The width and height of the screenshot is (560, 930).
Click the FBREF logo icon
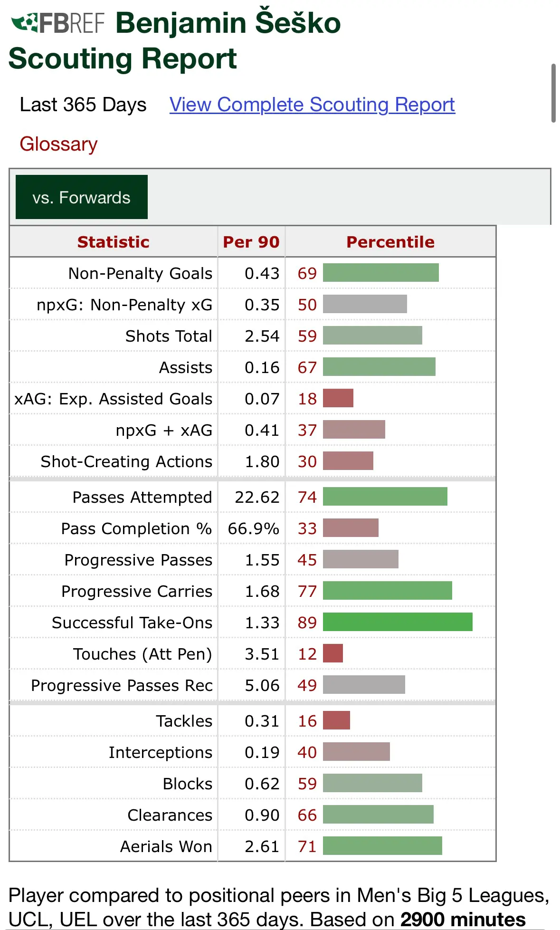tap(57, 23)
